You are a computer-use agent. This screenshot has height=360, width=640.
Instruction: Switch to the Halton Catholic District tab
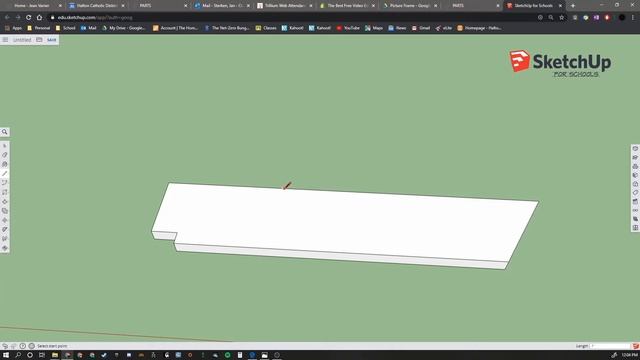tap(97, 6)
